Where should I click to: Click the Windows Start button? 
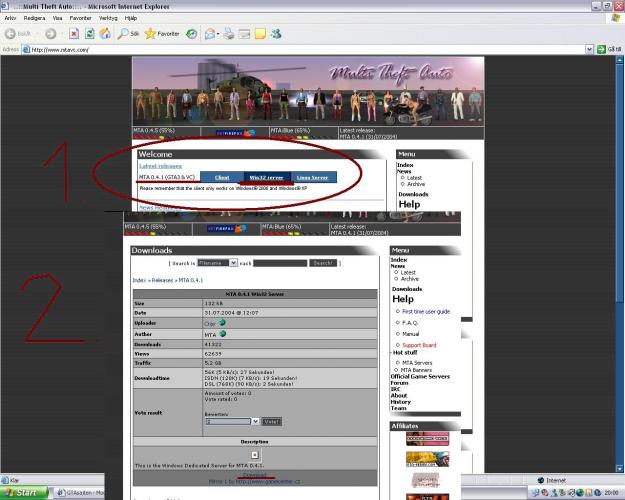[x=27, y=493]
